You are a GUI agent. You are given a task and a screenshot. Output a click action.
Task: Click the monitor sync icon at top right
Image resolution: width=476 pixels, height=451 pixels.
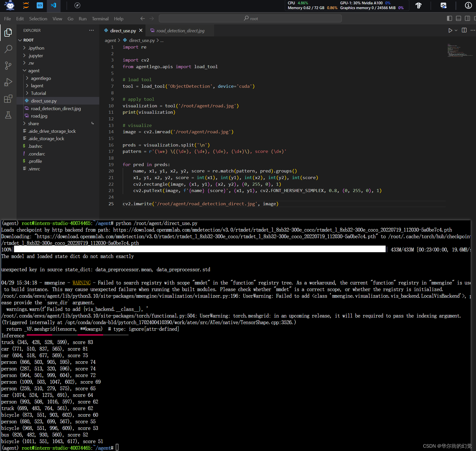tap(443, 5)
